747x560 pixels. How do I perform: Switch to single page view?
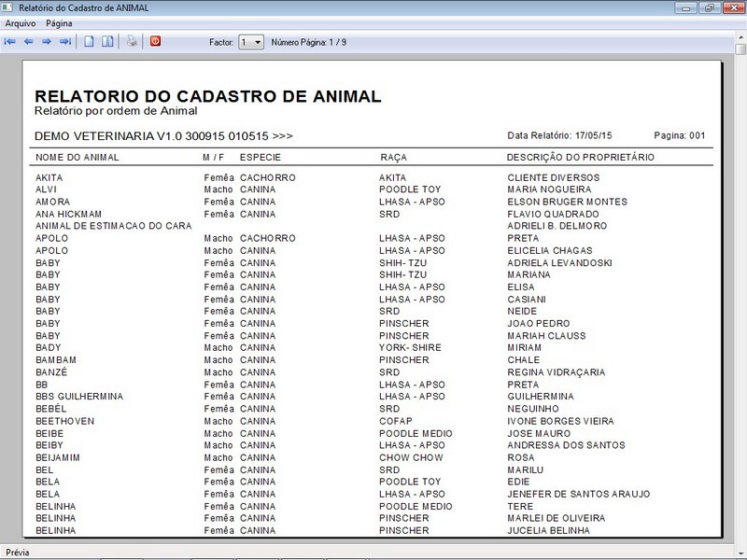(89, 42)
